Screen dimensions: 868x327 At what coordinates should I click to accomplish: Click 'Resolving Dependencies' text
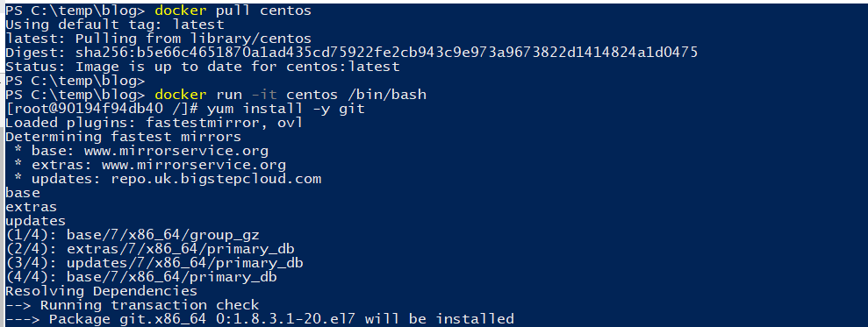tap(101, 290)
